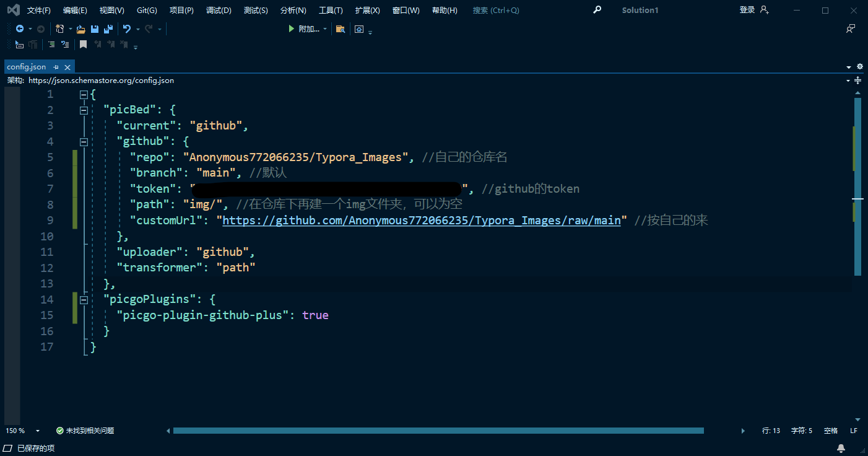Viewport: 868px width, 456px height.
Task: Follow the customUrl GitHub link on line 9
Action: 422,221
